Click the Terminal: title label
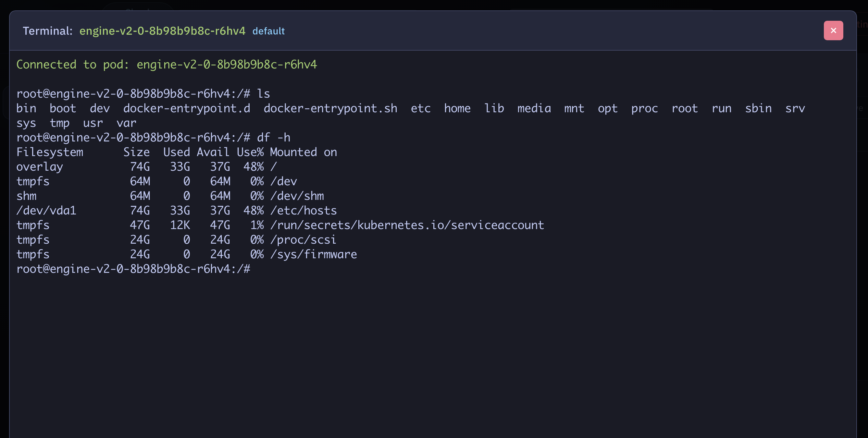 47,31
